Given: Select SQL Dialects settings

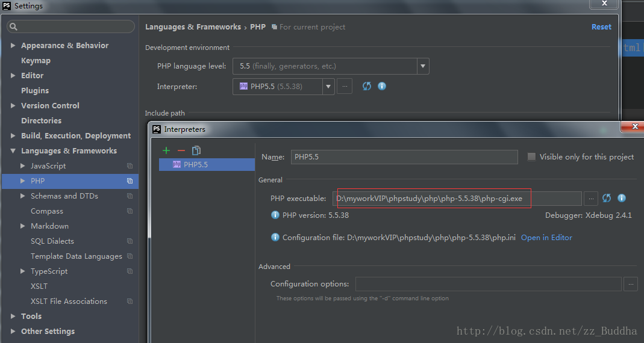Looking at the screenshot, I should point(52,241).
